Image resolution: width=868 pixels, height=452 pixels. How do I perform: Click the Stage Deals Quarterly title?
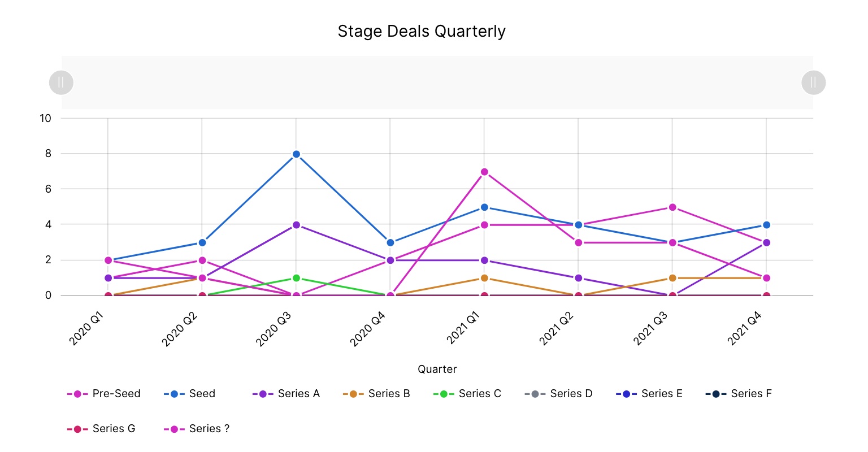(x=422, y=31)
